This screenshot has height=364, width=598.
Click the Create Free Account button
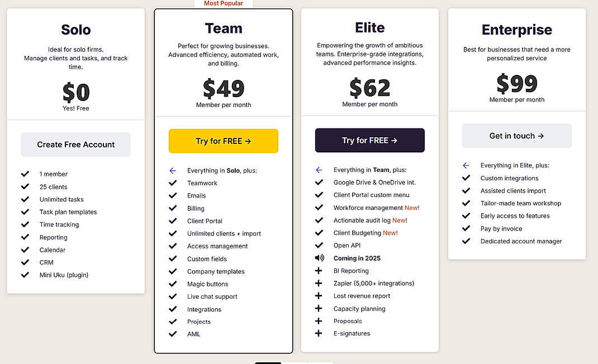point(75,144)
